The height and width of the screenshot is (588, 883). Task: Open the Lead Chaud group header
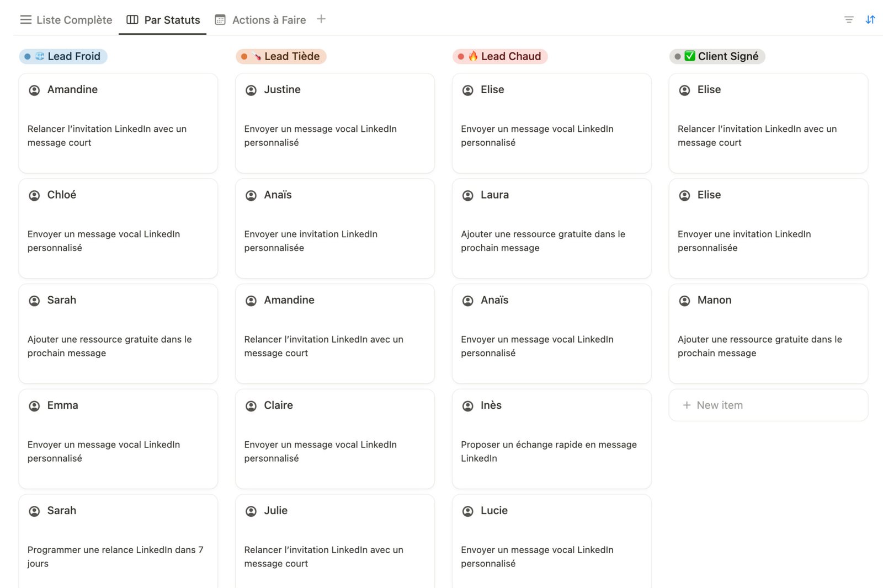(x=500, y=56)
